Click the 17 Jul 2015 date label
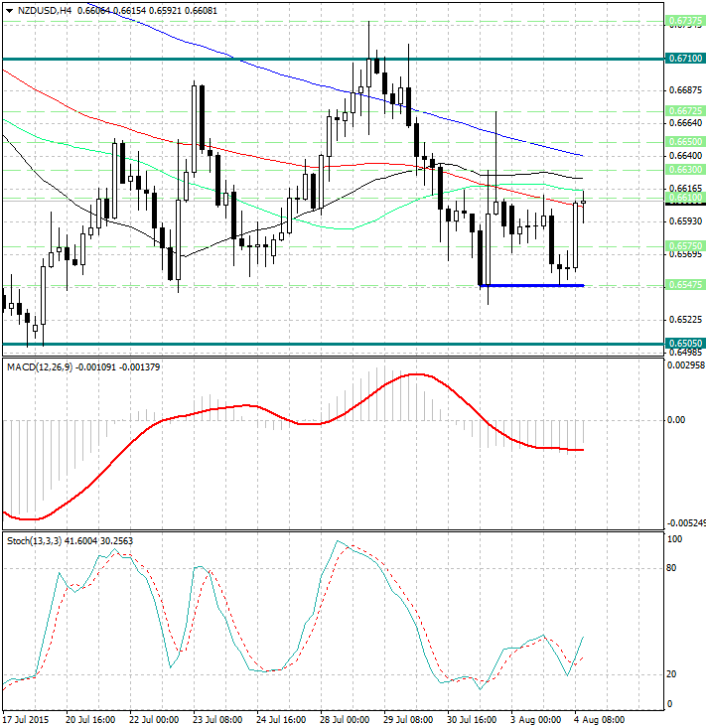 click(26, 718)
